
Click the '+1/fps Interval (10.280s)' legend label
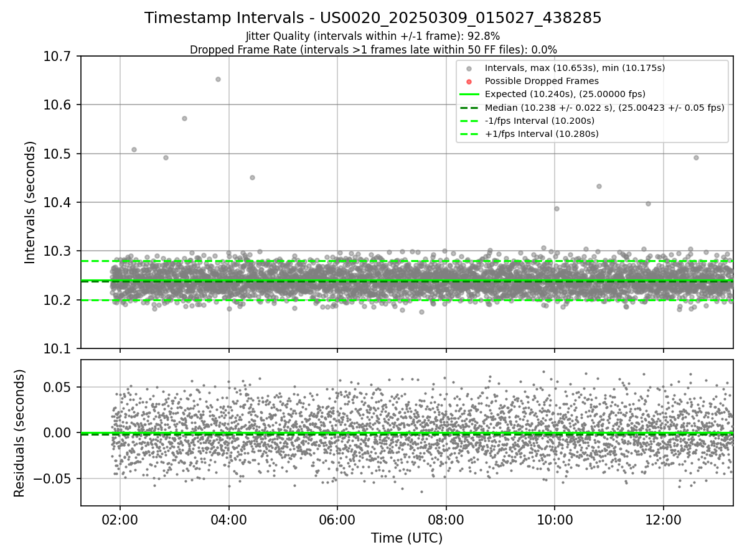pos(542,134)
